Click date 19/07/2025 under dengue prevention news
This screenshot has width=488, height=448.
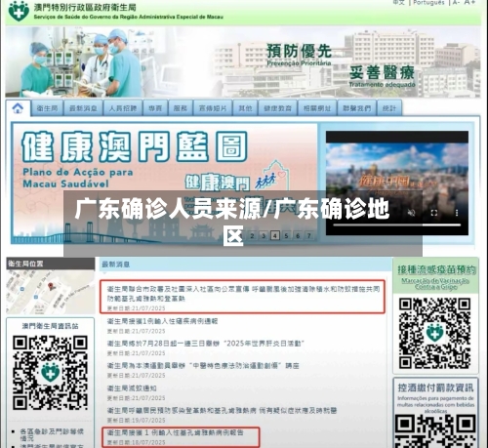[x=148, y=421]
